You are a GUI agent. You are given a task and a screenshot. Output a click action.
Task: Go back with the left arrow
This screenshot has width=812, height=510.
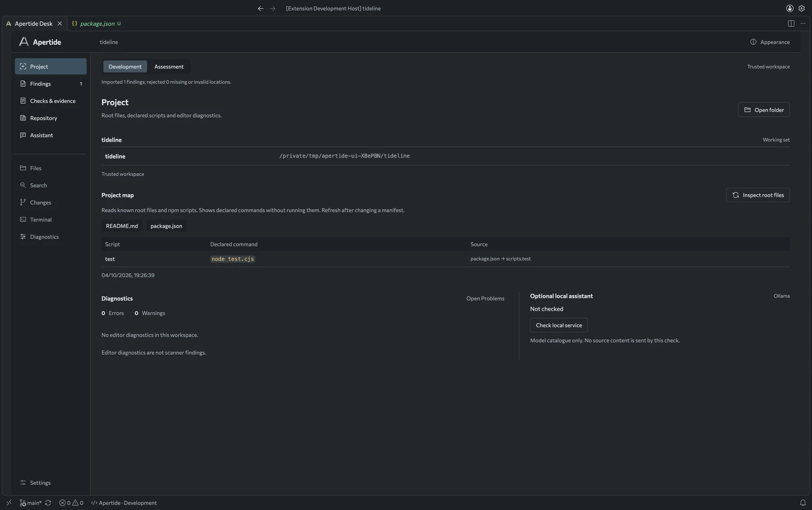(260, 9)
